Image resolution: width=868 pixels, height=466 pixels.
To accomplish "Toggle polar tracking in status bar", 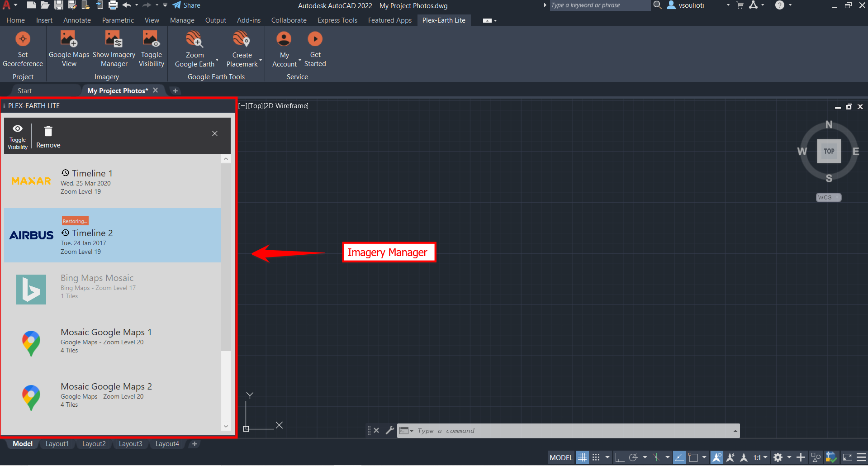I will coord(634,457).
